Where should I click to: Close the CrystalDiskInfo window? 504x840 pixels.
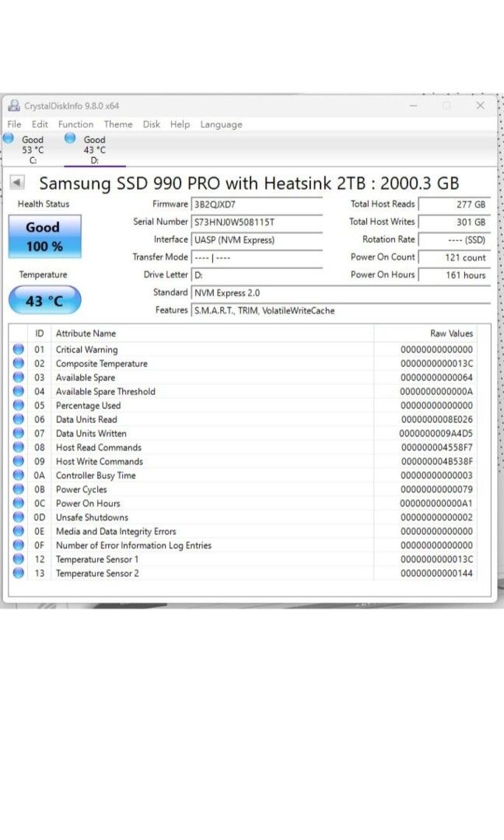[481, 106]
